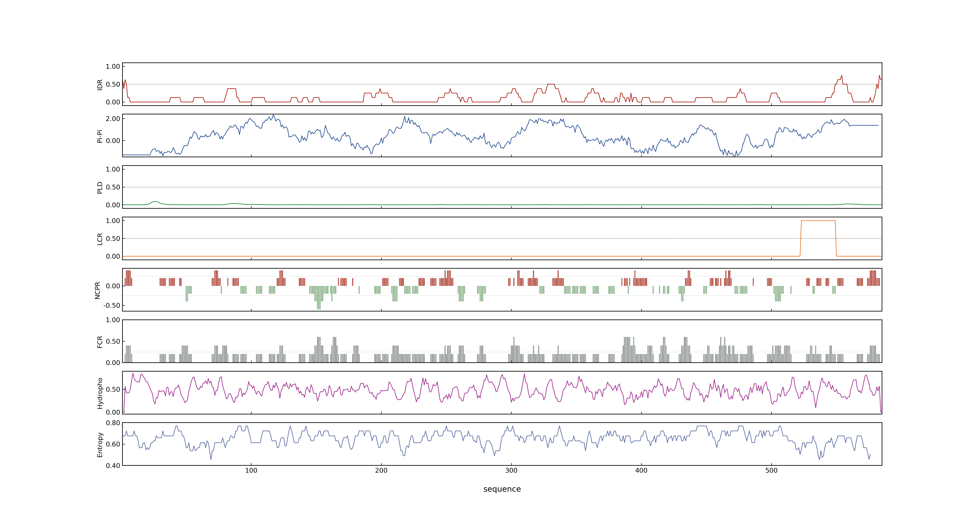
Task: Click the 0.60 tick on Entropy axis
Action: coord(113,444)
